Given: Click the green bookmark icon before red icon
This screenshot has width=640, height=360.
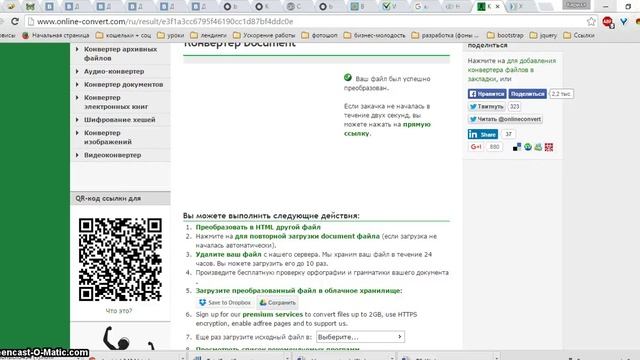Looking at the screenshot, I should [x=538, y=147].
